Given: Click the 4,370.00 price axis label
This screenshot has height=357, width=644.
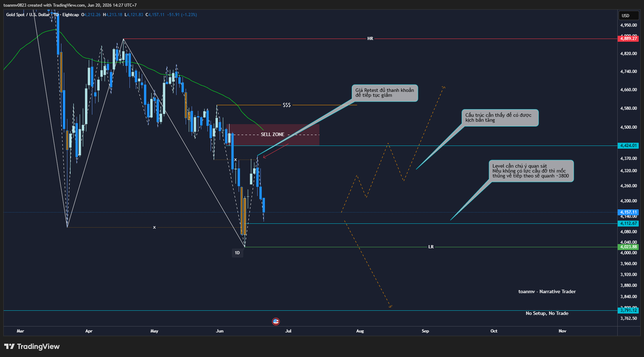Looking at the screenshot, I should point(629,159).
